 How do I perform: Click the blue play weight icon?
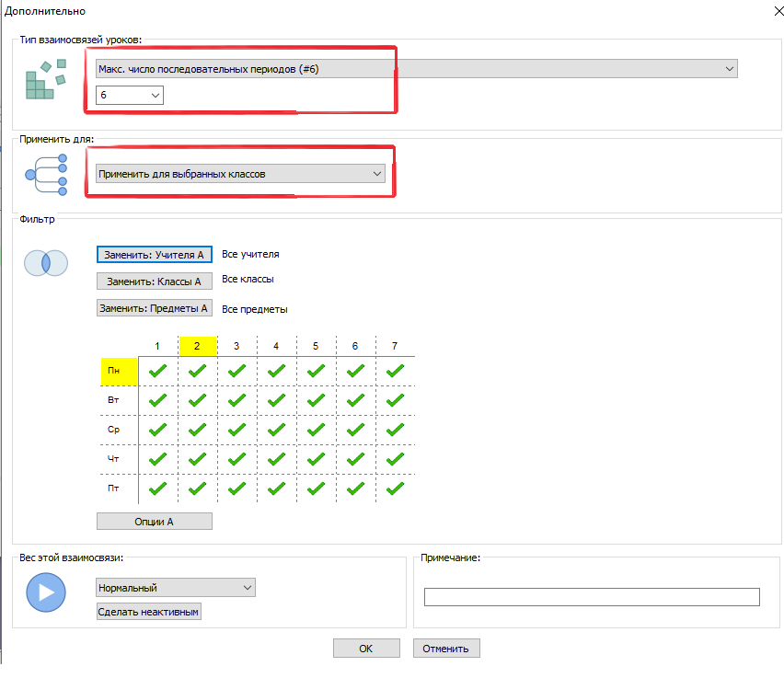(46, 592)
